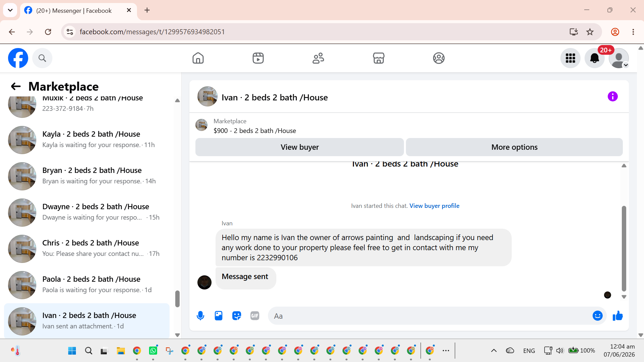Viewport: 644px width, 362px height.
Task: Open conversation information (purple i icon)
Action: 613,96
